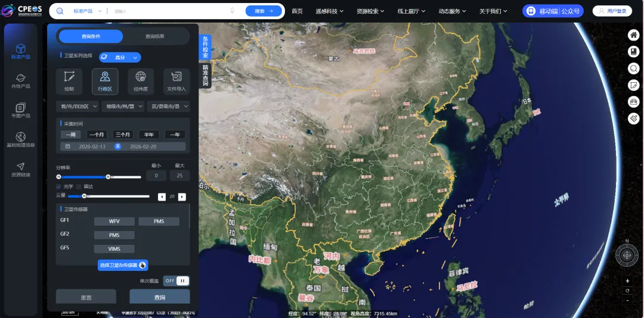This screenshot has height=318, width=644.
Task: Open the 基础地理信息 sidebar section
Action: click(x=20, y=139)
